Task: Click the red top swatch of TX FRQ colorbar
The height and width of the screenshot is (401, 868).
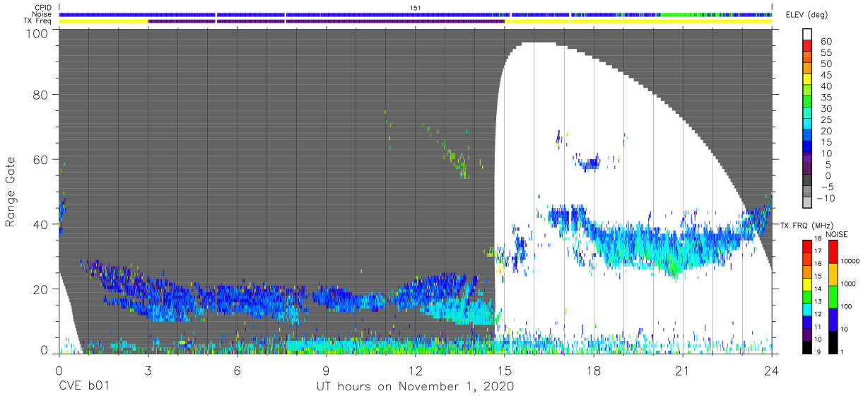Action: pyautogui.click(x=807, y=246)
